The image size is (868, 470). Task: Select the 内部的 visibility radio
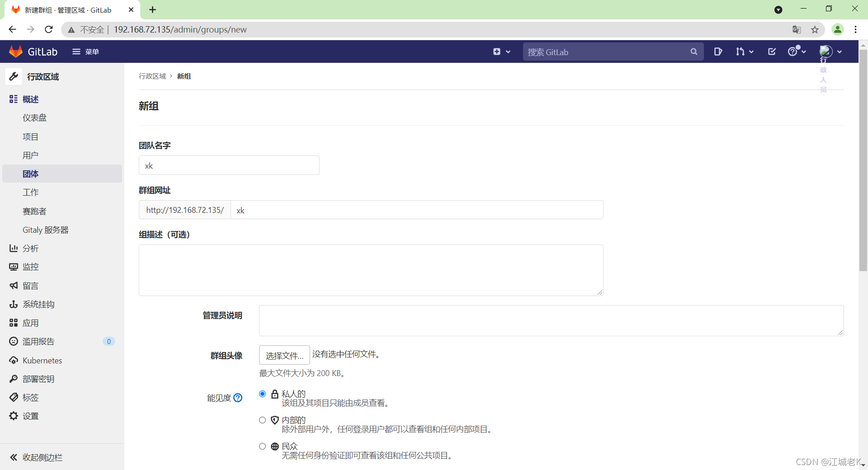pyautogui.click(x=262, y=420)
